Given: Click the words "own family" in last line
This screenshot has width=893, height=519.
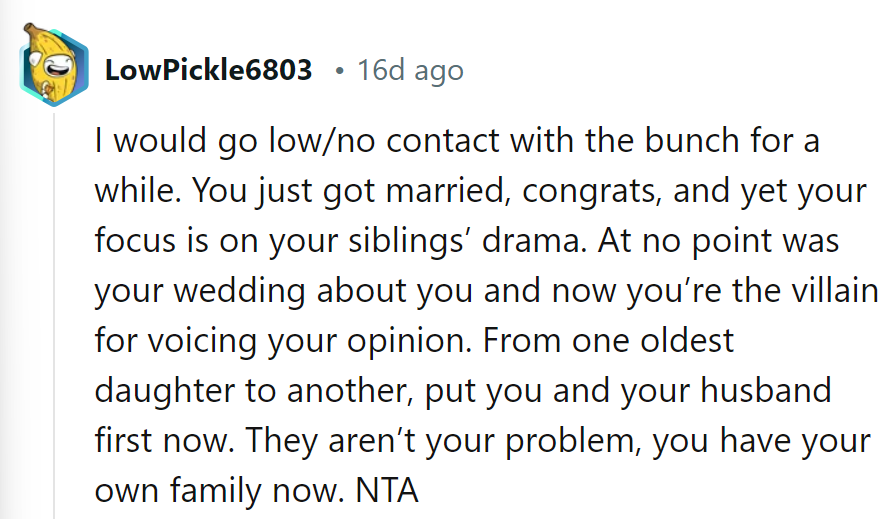Looking at the screenshot, I should coord(183,491).
